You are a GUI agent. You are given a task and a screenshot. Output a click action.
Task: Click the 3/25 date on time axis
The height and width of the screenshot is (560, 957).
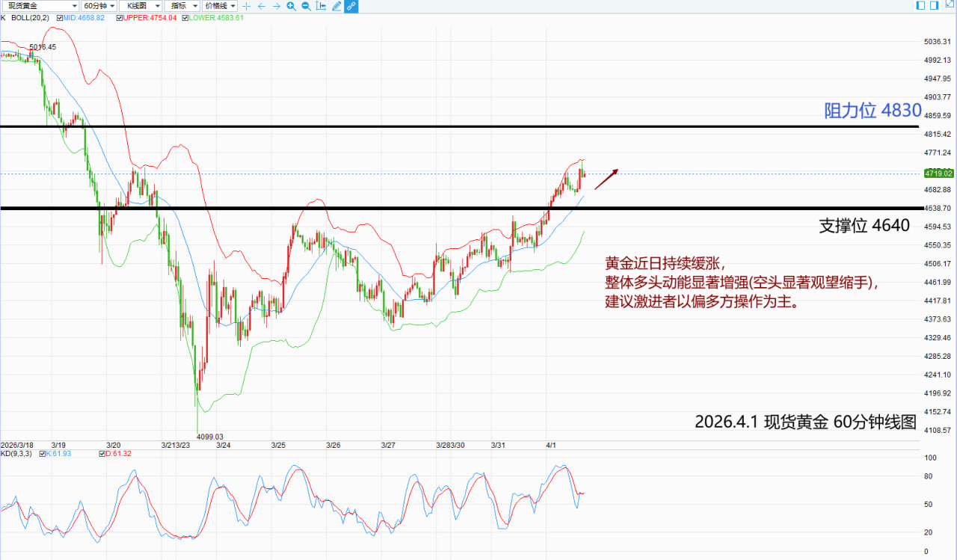[x=278, y=445]
